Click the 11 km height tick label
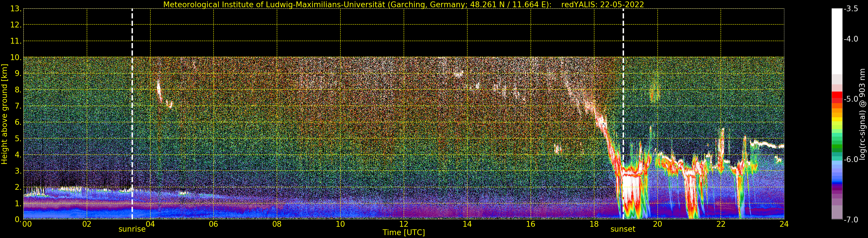Screen dimensions: 868x238 click(x=16, y=41)
